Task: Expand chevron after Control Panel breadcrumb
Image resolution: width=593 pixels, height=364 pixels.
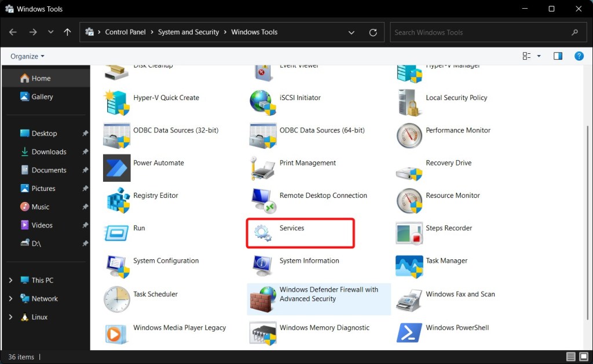Action: click(x=152, y=32)
